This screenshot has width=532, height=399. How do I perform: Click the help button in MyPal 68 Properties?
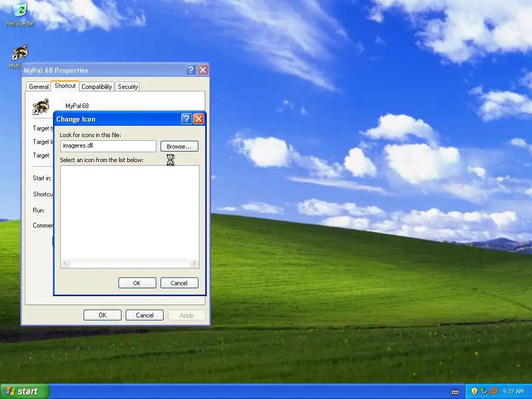click(x=191, y=70)
